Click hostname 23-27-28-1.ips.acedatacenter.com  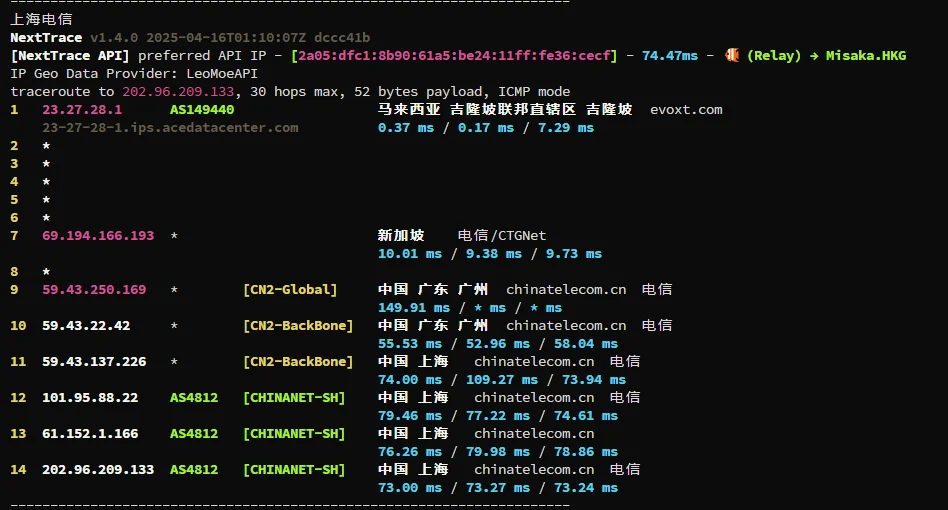click(x=170, y=128)
